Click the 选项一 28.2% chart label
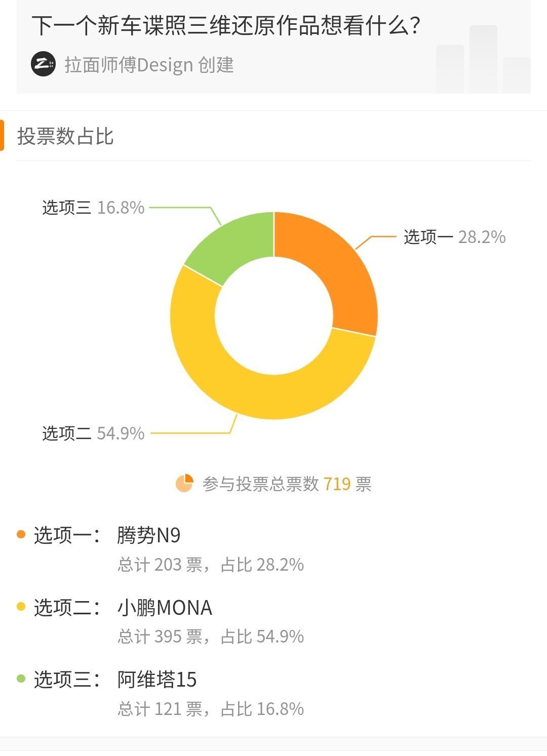Screen dimensions: 547x756 (x=454, y=237)
